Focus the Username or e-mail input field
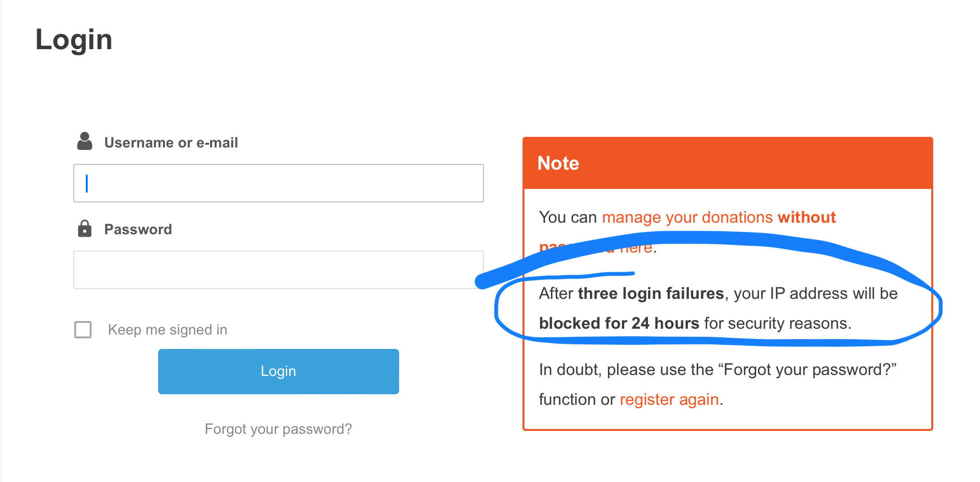Screen dimensions: 980x482 tap(279, 183)
